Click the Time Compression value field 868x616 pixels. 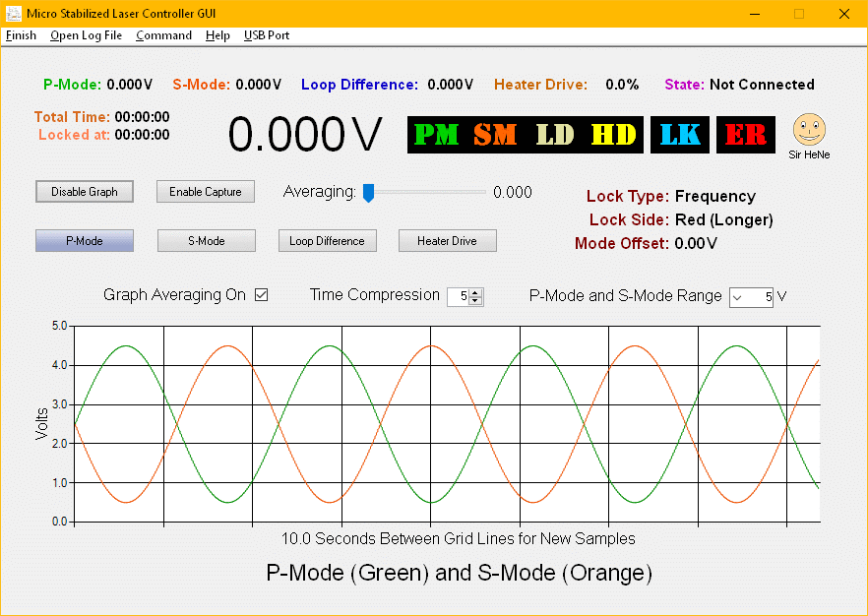click(x=458, y=296)
